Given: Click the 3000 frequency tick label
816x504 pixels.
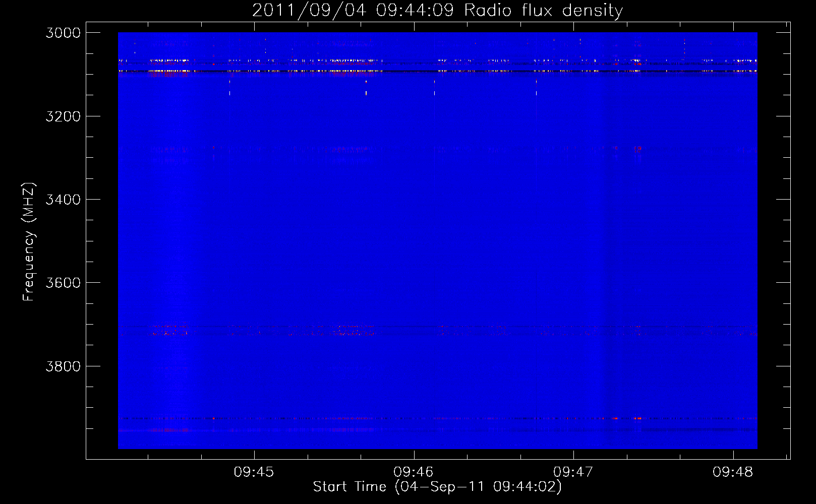Looking at the screenshot, I should (x=63, y=33).
